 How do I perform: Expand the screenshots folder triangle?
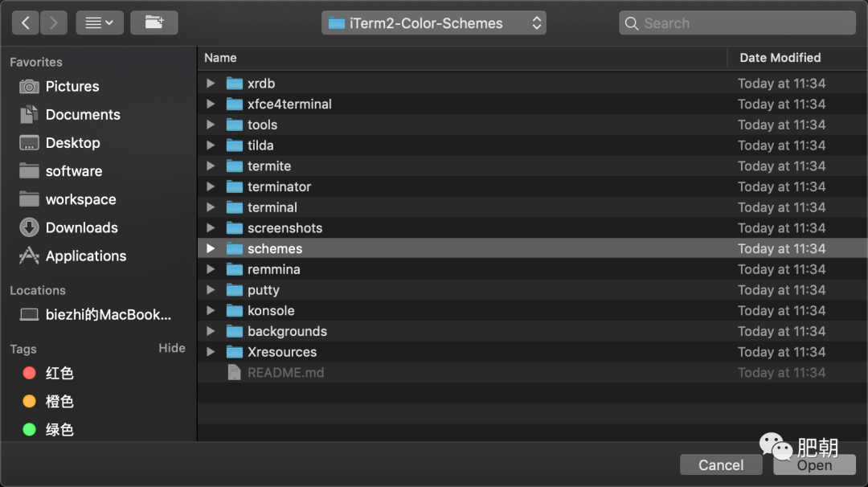211,228
